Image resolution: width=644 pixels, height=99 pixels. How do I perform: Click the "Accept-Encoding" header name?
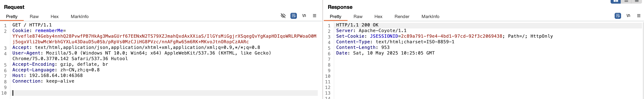click(34, 64)
